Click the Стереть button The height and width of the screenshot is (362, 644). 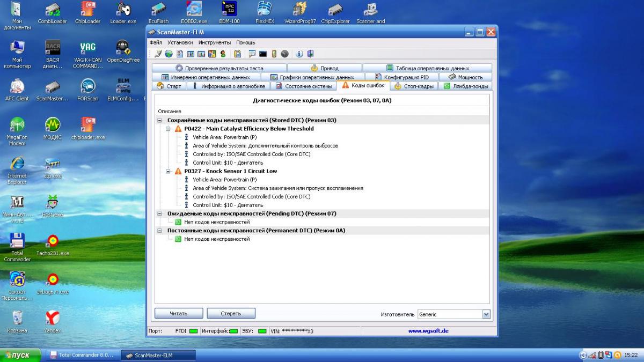(x=231, y=313)
